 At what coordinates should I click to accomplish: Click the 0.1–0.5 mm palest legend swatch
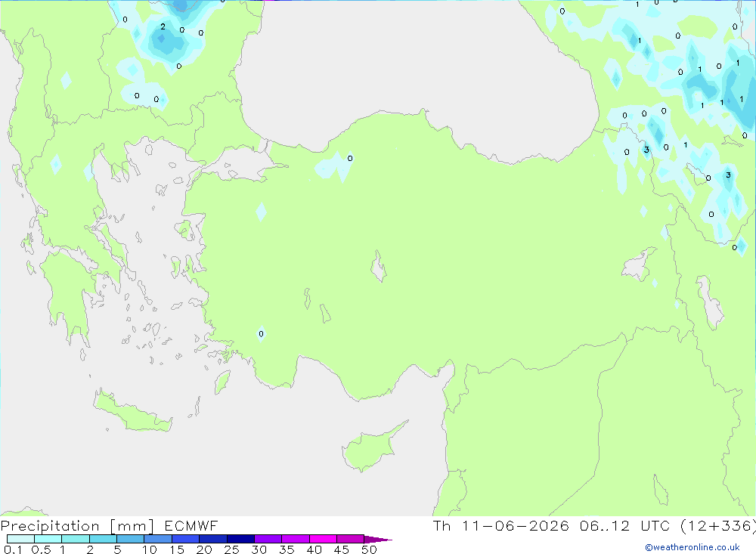20,539
